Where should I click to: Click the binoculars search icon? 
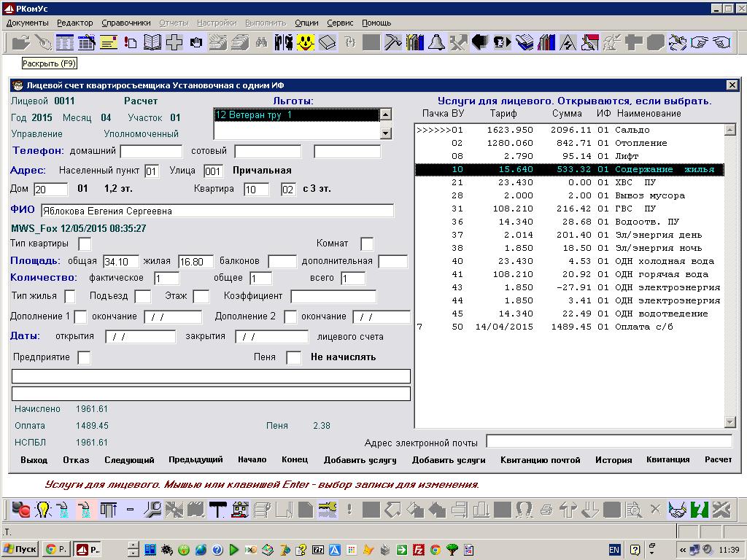[260, 42]
